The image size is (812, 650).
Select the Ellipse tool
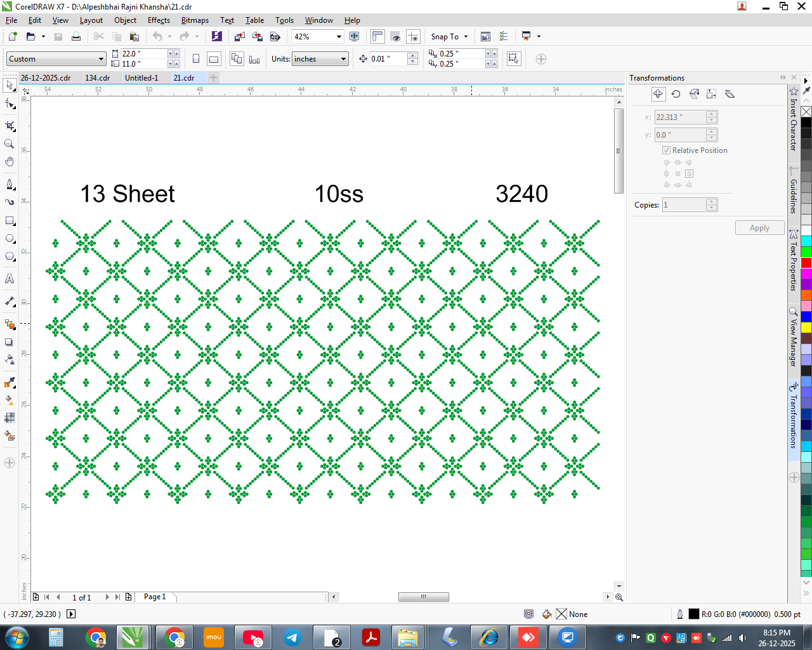10,239
